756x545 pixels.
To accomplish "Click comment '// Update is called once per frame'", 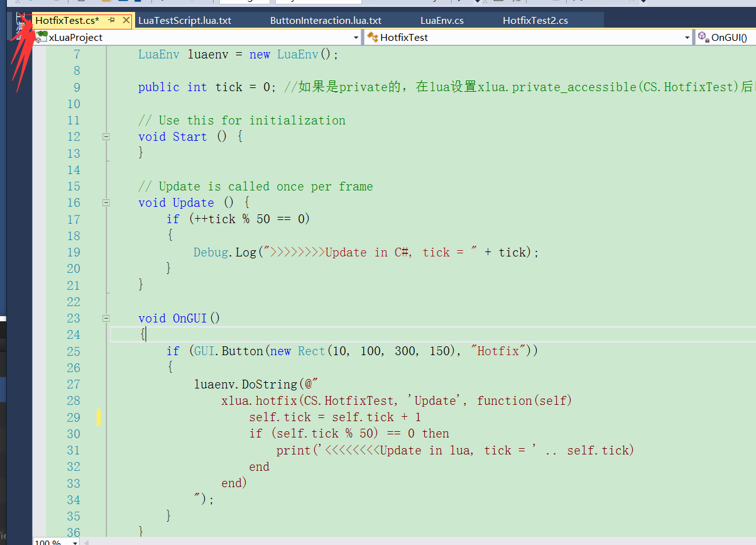I will 256,186.
